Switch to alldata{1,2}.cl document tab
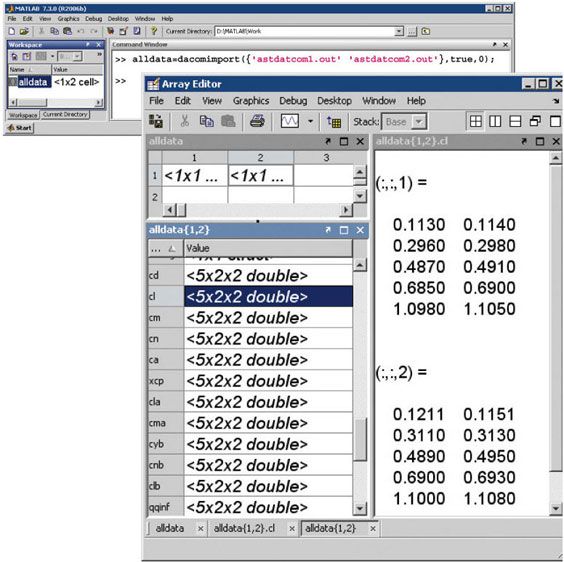This screenshot has height=562, width=564. [244, 528]
